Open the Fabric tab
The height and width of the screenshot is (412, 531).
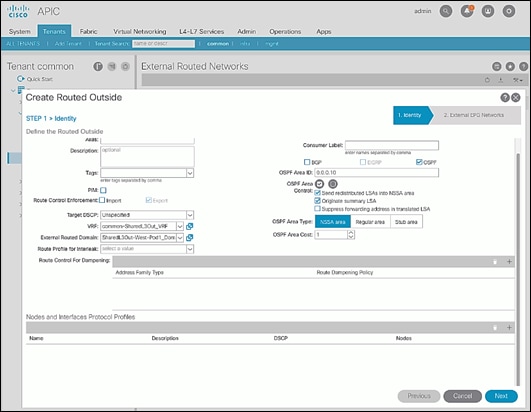[88, 31]
